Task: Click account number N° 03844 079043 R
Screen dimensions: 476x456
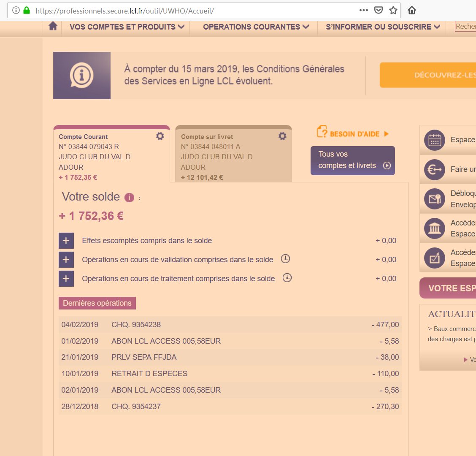Action: (89, 147)
